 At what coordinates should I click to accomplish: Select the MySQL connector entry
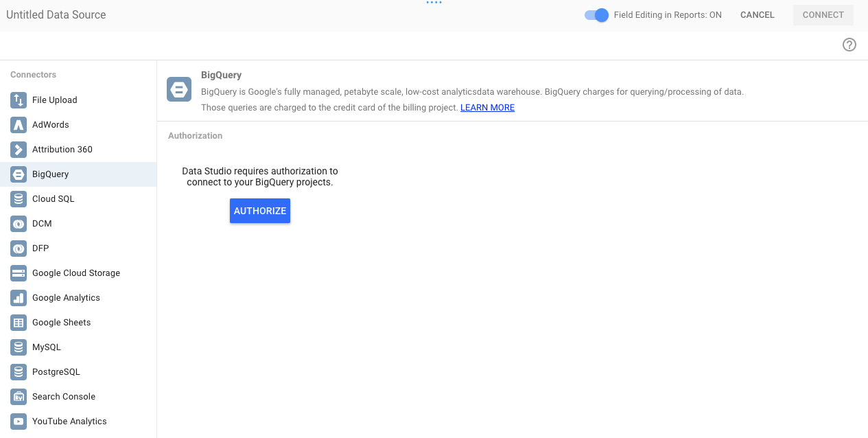(x=47, y=347)
